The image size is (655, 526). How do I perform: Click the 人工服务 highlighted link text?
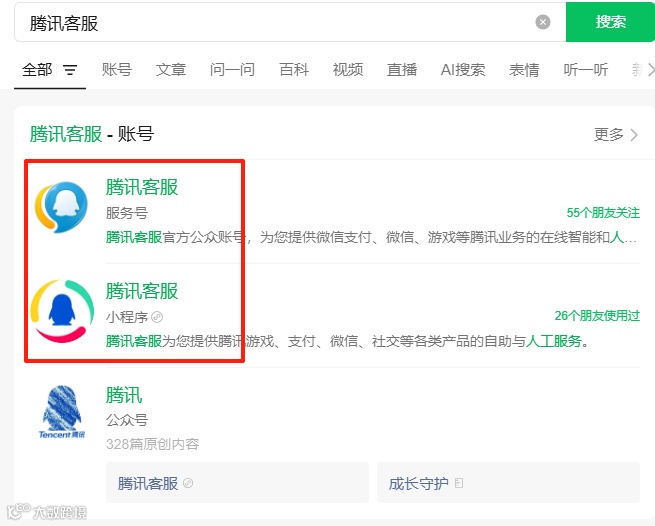click(x=554, y=341)
